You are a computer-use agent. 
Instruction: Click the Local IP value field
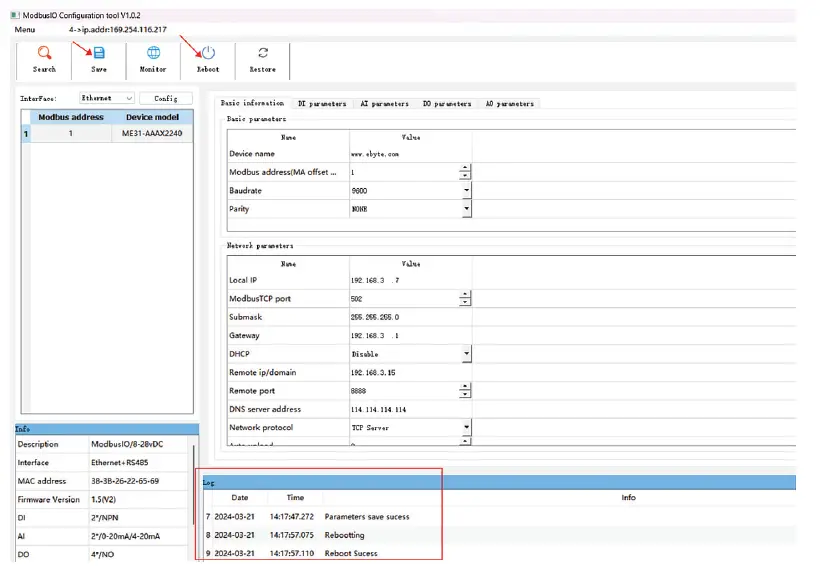tap(410, 280)
